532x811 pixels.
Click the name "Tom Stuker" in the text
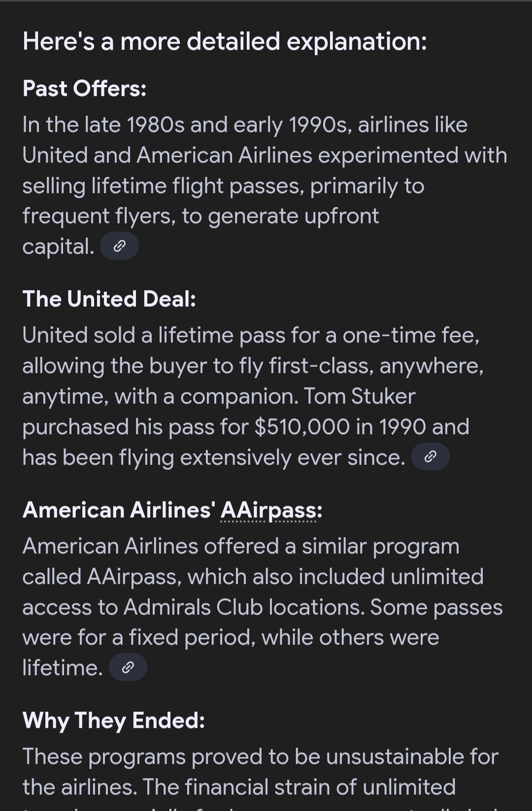coord(359,396)
